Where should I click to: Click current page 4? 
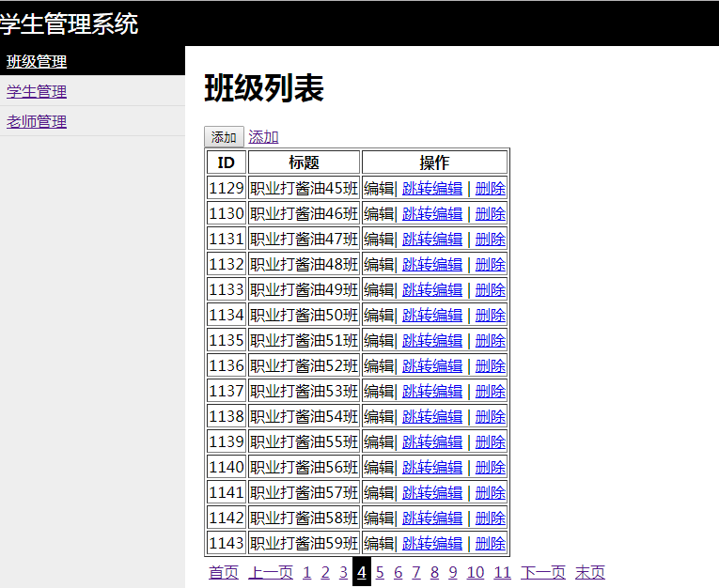(x=361, y=572)
